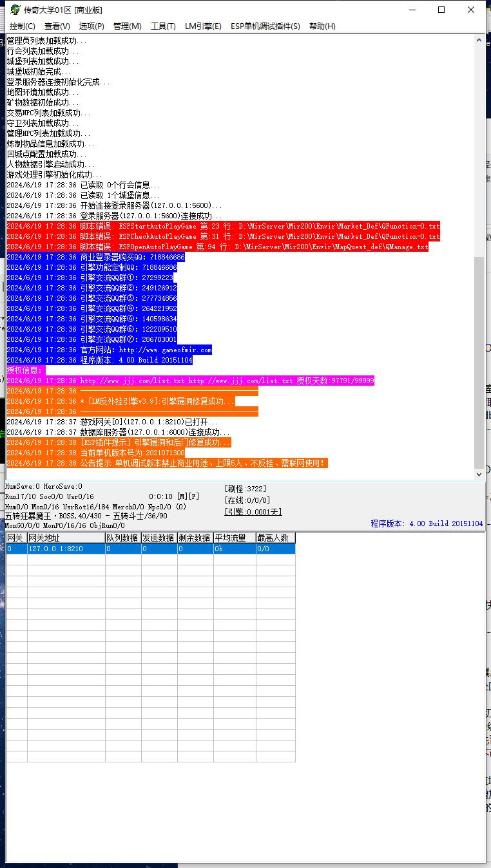The height and width of the screenshot is (868, 491).
Task: Select gateway row 127.0.0.1:8210
Action: point(151,549)
